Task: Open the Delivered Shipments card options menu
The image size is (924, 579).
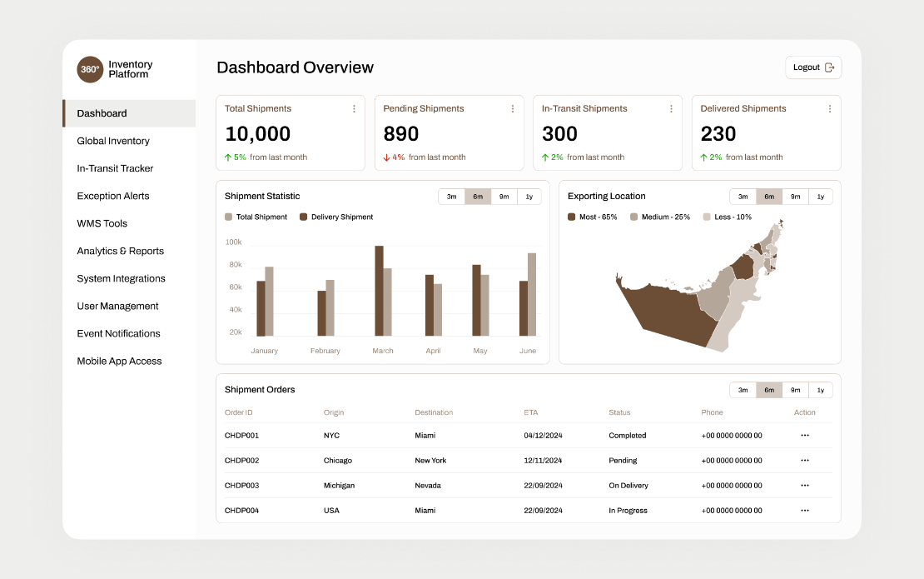Action: pyautogui.click(x=829, y=108)
